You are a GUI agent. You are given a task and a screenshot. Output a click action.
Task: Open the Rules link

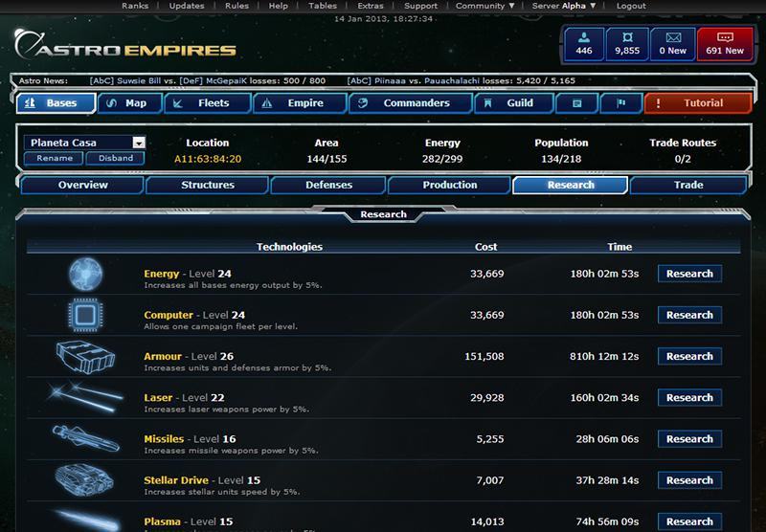pos(237,6)
